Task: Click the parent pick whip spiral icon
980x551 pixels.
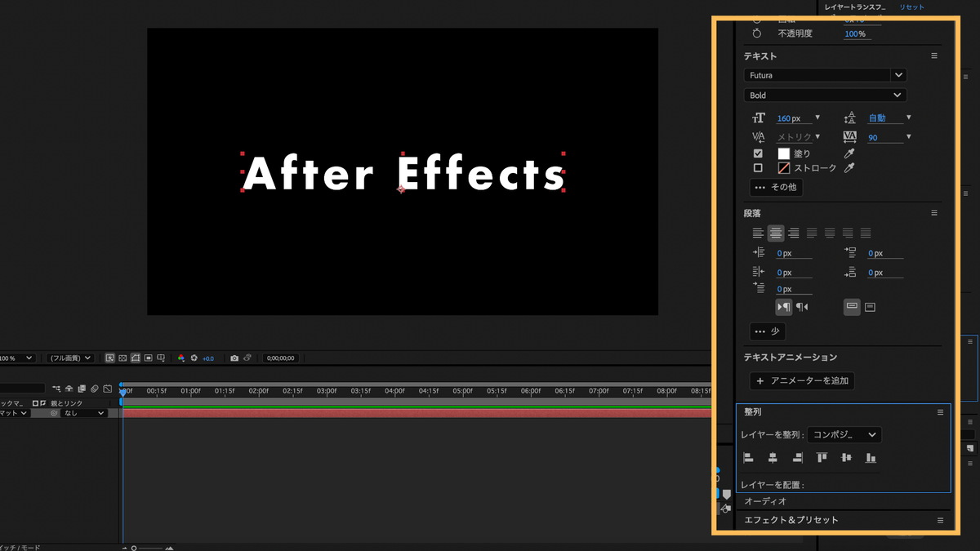Action: coord(54,414)
